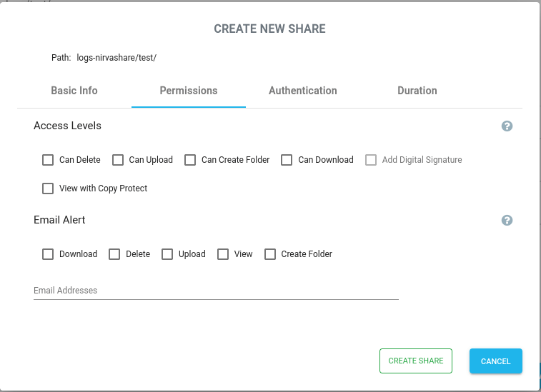Open Email Alert help icon
Viewport: 541px width, 392px height.
(507, 221)
